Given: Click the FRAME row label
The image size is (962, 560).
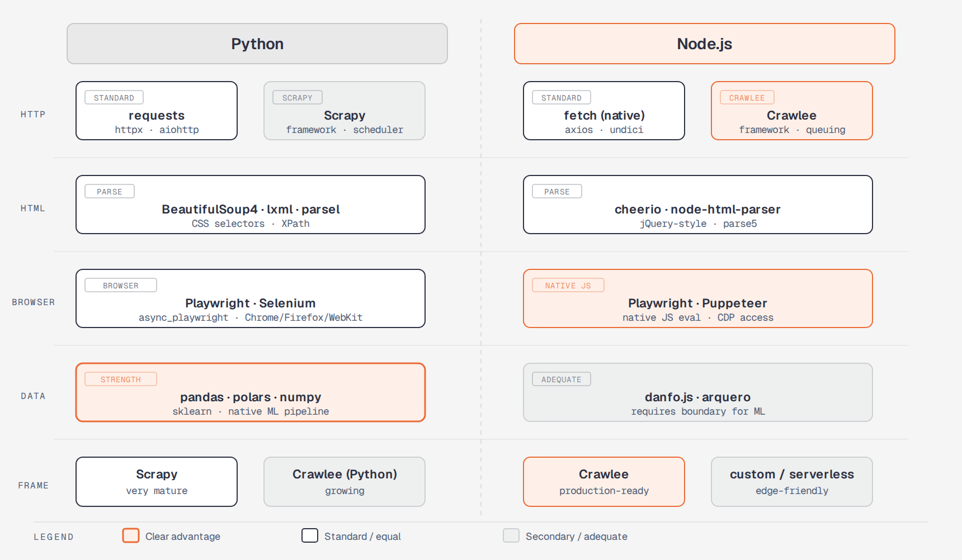Looking at the screenshot, I should tap(34, 486).
